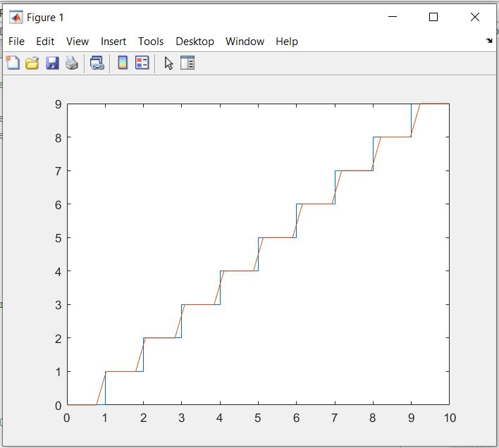The width and height of the screenshot is (499, 448).
Task: Expand the File menu
Action: (16, 42)
